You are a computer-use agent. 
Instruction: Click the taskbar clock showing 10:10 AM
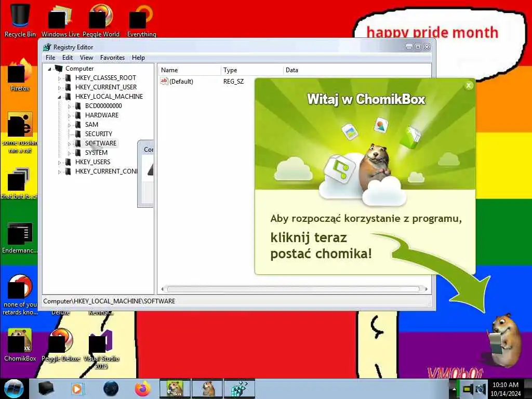[505, 389]
